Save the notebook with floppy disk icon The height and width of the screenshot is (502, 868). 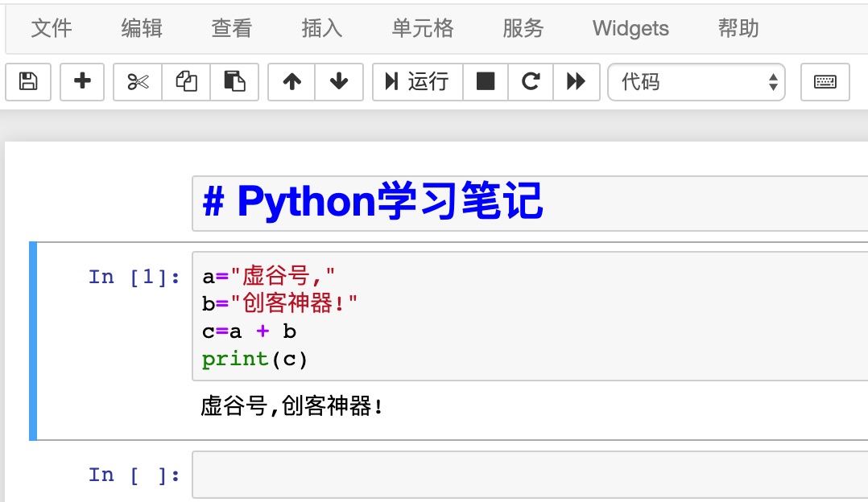pos(28,82)
